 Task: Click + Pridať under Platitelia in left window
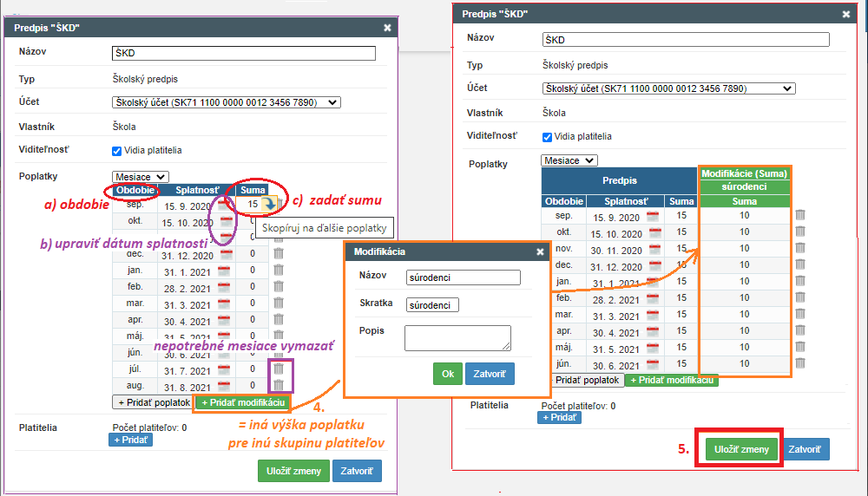[x=131, y=441]
